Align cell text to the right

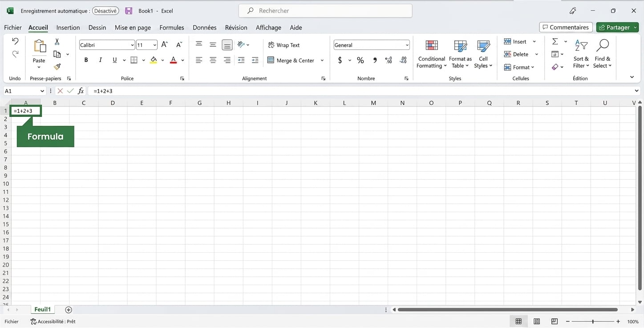point(227,60)
